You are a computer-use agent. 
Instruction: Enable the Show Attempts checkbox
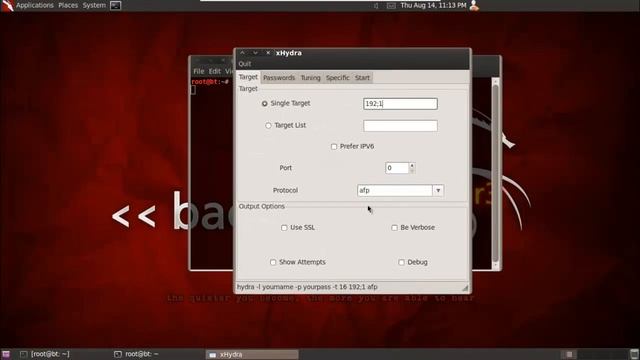[273, 262]
